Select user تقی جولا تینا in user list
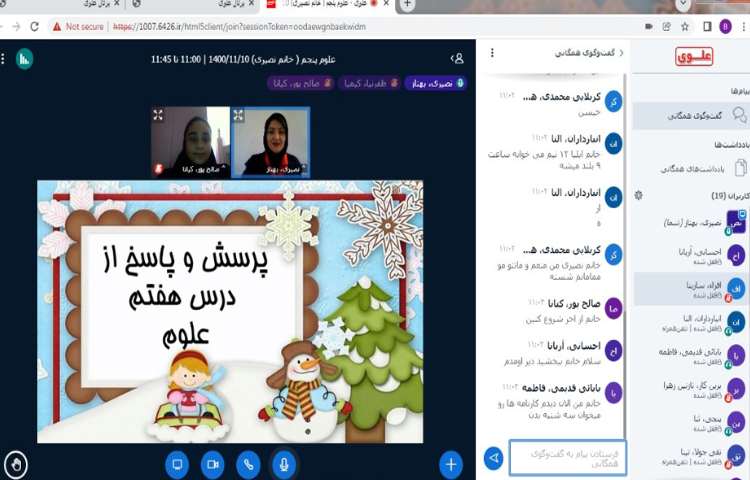The width and height of the screenshot is (750, 480). pos(692,456)
